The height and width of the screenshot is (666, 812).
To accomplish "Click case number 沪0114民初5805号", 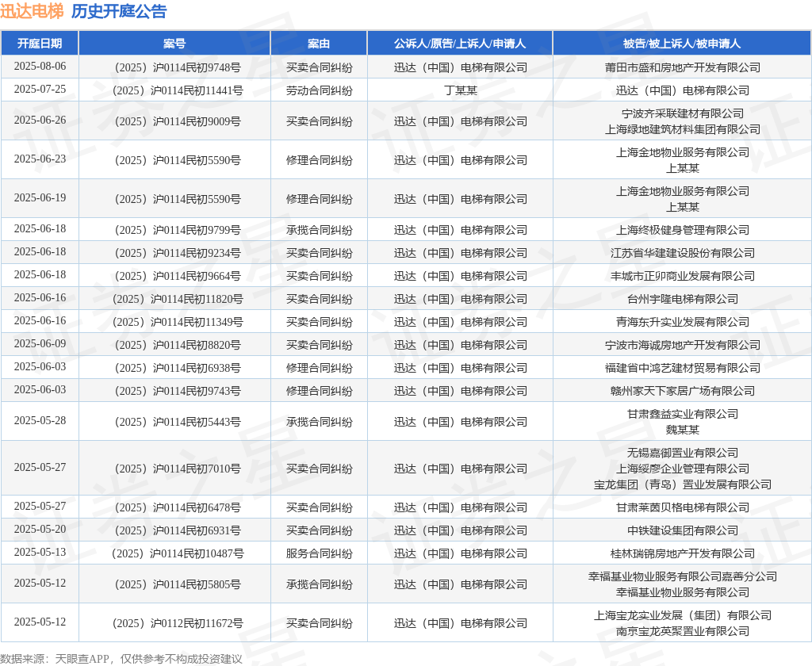I will coord(197,584).
